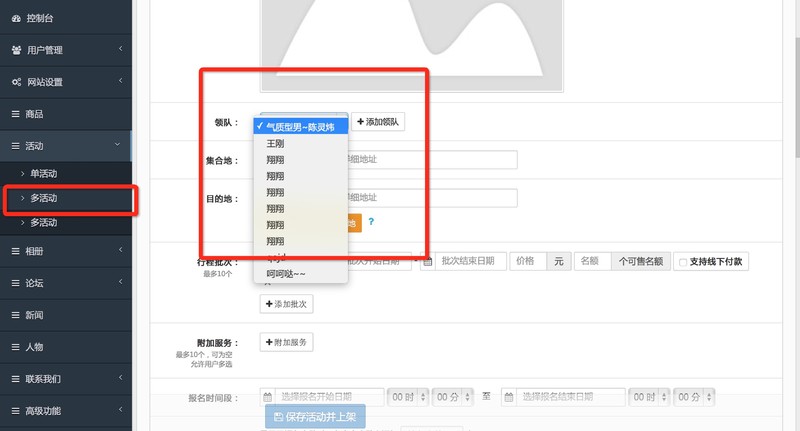This screenshot has height=431, width=800.
Task: Click the 选择报名开始日期 field
Action: point(329,397)
